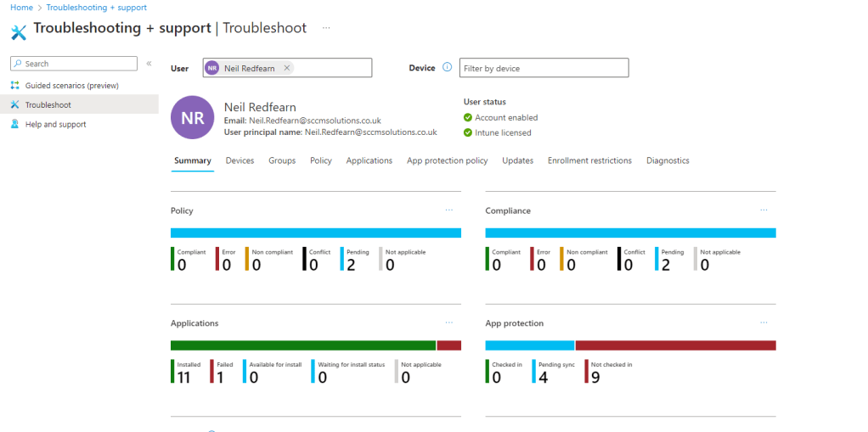This screenshot has width=868, height=432.
Task: Open the App protection card ellipsis menu
Action: pyautogui.click(x=764, y=323)
